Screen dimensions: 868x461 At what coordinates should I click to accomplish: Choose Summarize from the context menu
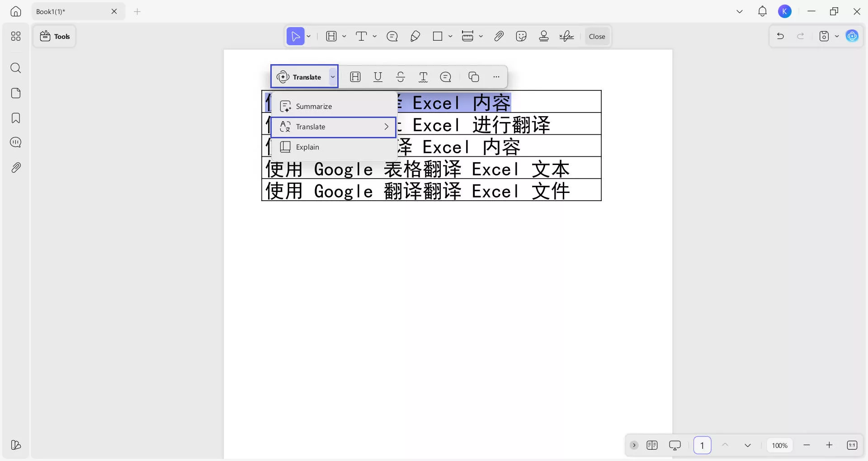coord(314,106)
